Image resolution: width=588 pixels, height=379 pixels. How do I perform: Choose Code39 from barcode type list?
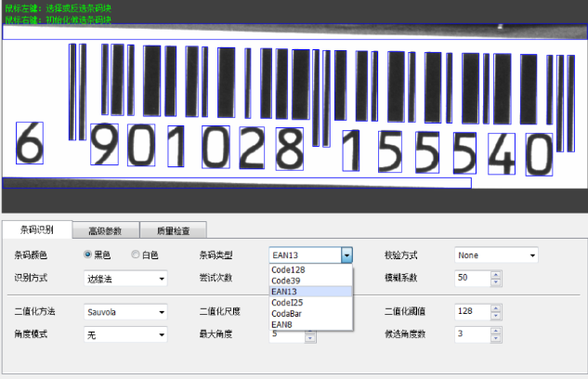[x=311, y=281]
